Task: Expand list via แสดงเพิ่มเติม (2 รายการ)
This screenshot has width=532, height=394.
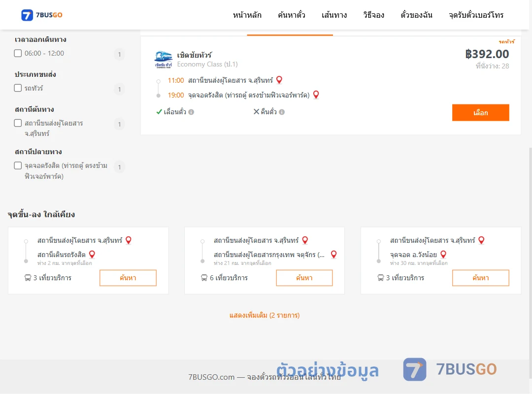Action: pos(265,315)
